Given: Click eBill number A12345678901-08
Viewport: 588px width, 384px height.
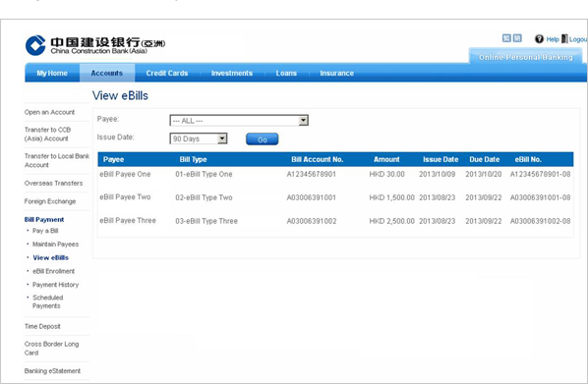Looking at the screenshot, I should tap(541, 174).
